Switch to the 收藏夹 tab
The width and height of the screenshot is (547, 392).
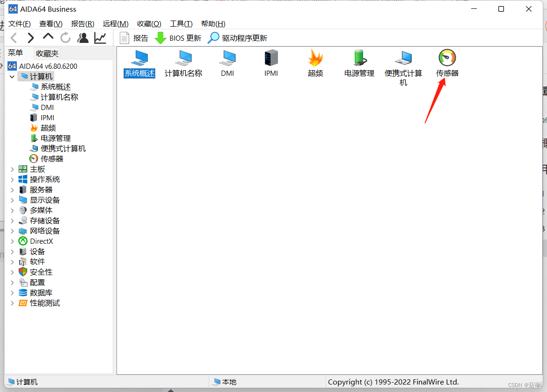[47, 53]
